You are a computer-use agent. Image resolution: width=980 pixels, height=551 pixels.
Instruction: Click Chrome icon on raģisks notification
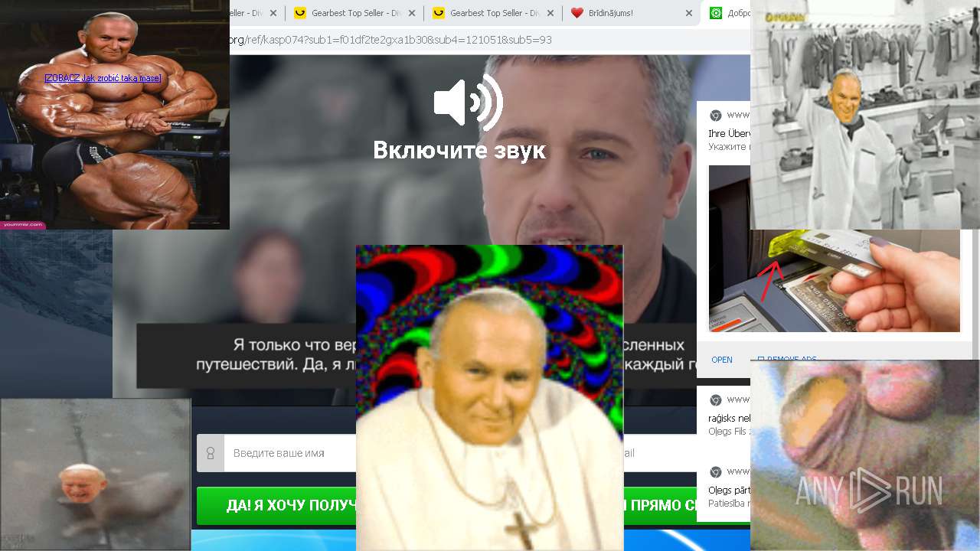coord(716,399)
